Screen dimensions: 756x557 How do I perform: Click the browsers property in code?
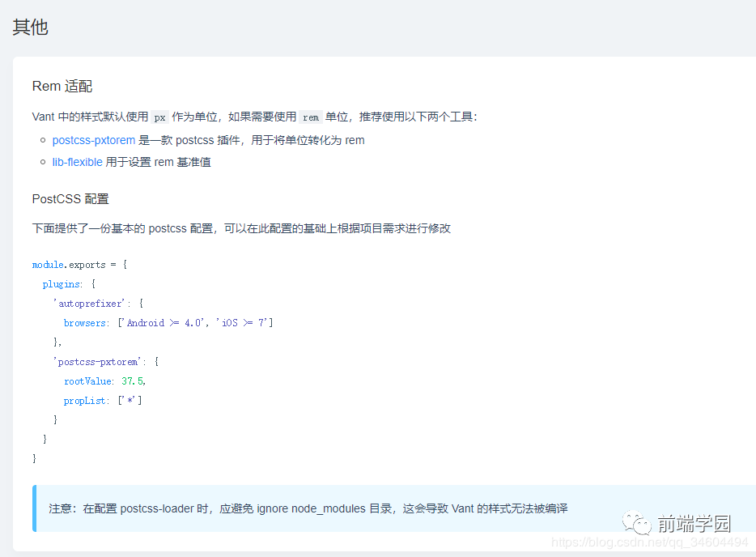86,323
